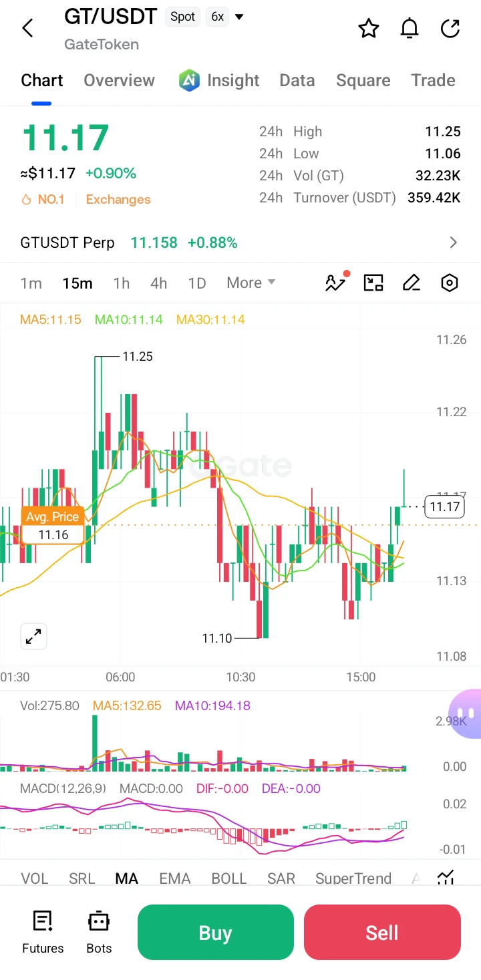
Task: Toggle the SRL indicator
Action: [x=82, y=878]
